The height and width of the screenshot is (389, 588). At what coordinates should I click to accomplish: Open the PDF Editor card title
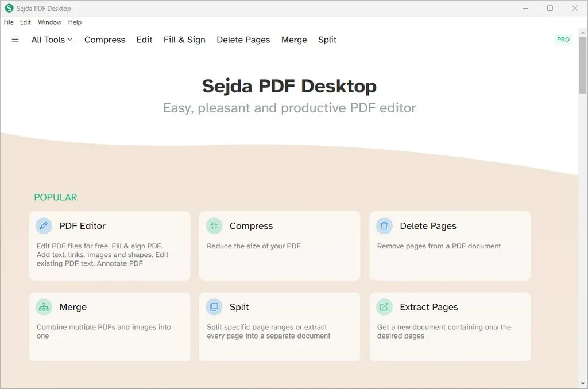pos(83,226)
